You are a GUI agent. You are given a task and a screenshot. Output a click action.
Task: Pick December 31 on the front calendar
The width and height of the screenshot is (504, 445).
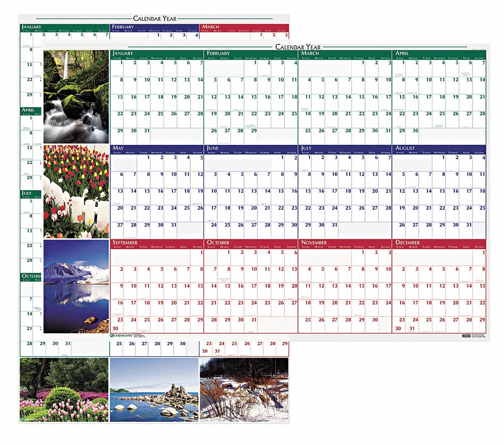click(x=412, y=329)
